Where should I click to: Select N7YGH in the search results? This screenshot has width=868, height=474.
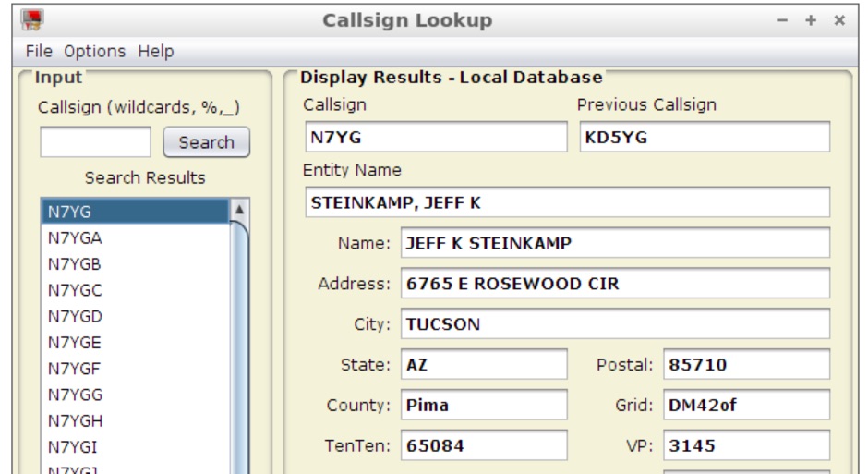[x=135, y=420]
